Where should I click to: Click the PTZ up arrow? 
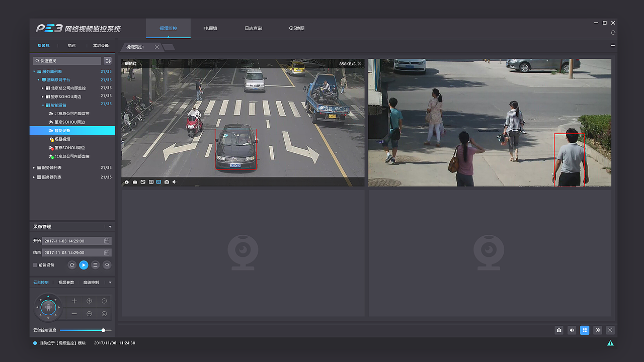pos(48,296)
